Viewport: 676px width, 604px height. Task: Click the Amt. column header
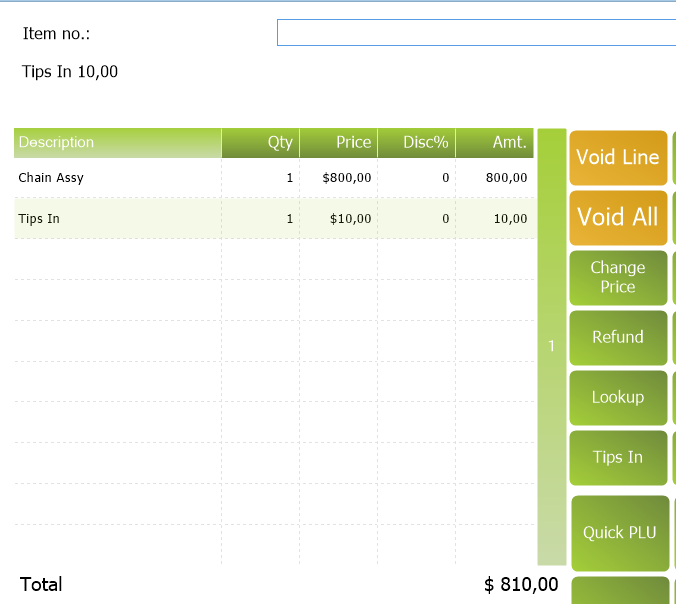pos(495,142)
